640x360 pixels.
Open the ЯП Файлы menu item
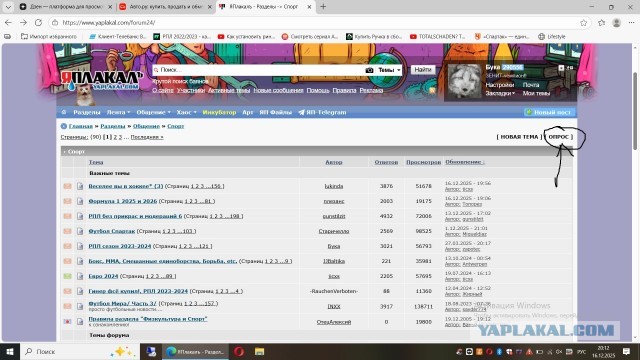(x=276, y=112)
